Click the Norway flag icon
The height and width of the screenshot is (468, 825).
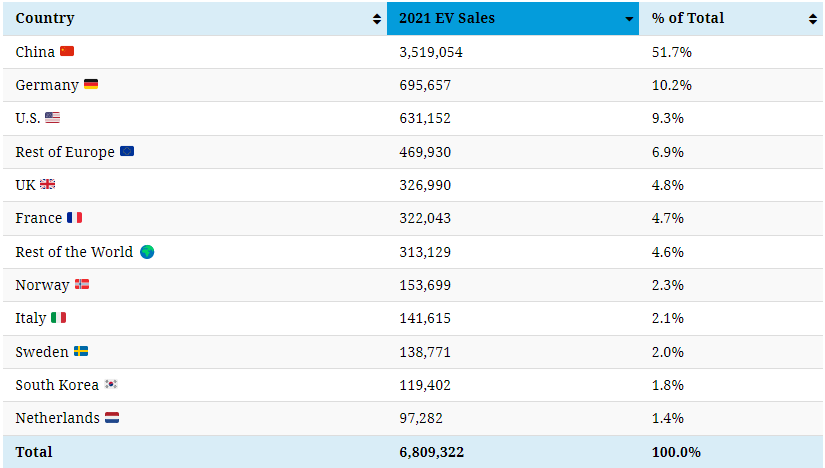pyautogui.click(x=82, y=285)
